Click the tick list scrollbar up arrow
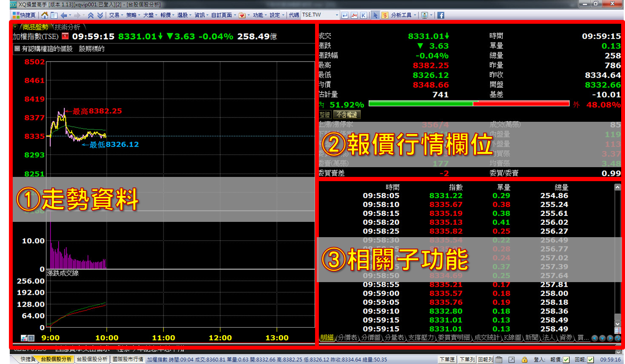Image resolution: width=625 pixels, height=364 pixels. (617, 187)
